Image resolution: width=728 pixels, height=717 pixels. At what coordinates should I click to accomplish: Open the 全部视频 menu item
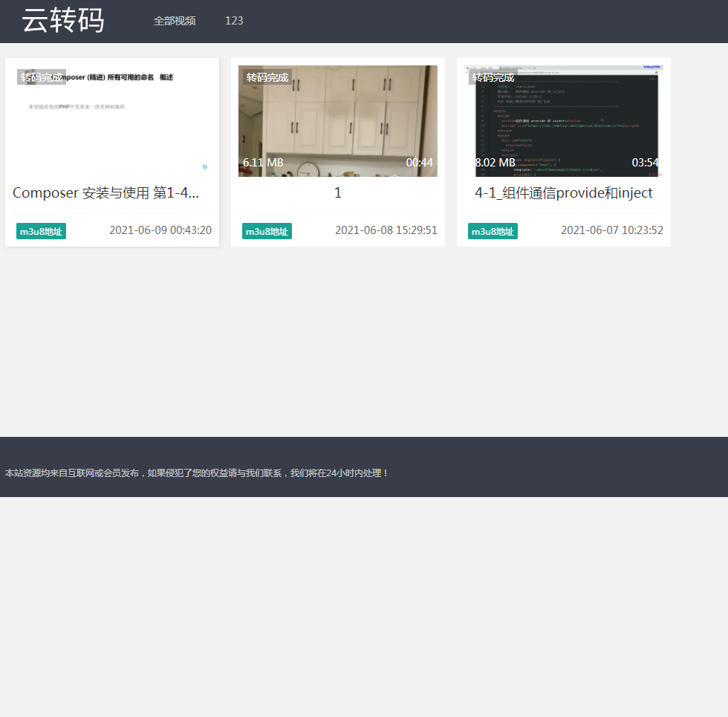click(x=175, y=21)
